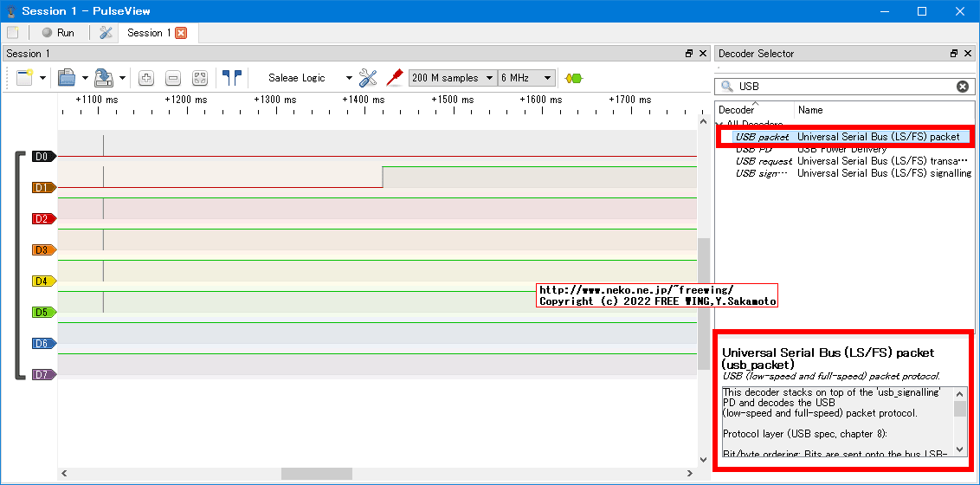Click the add protocol decoder icon
The height and width of the screenshot is (485, 980).
click(x=573, y=78)
